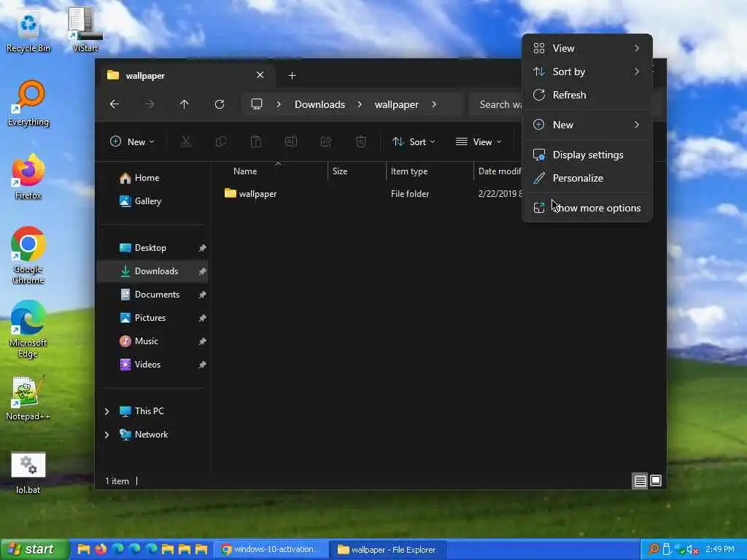Open Documents in navigation pane
This screenshot has width=747, height=560.
(x=153, y=295)
